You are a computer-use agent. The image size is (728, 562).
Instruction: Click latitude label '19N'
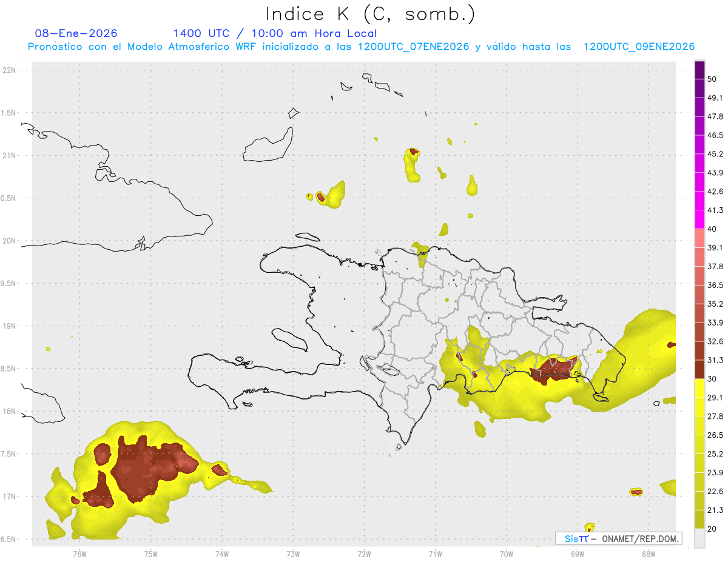pos(10,326)
